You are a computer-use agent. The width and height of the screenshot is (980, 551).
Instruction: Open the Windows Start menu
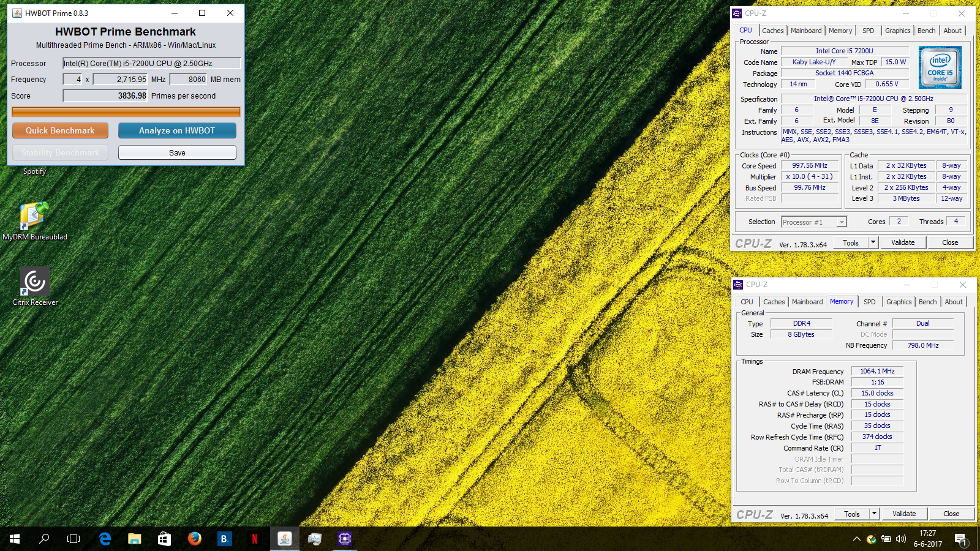(x=15, y=539)
